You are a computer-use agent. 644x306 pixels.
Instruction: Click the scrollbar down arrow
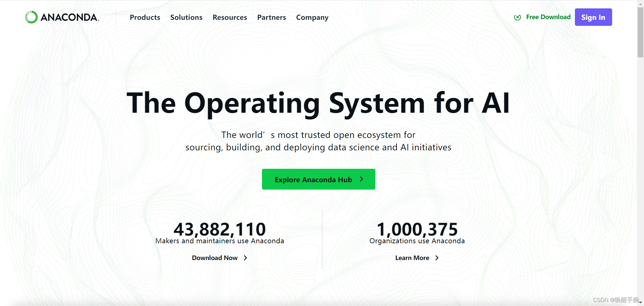(x=641, y=303)
